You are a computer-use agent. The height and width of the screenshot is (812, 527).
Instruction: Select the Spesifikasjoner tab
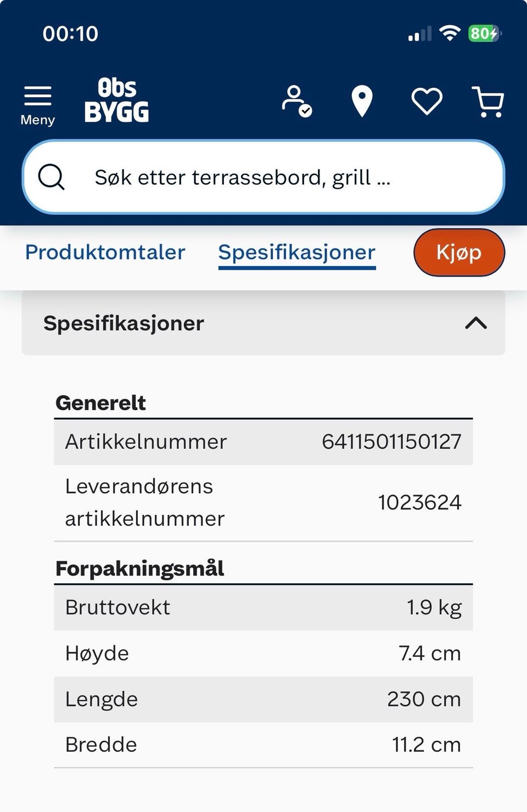point(297,253)
